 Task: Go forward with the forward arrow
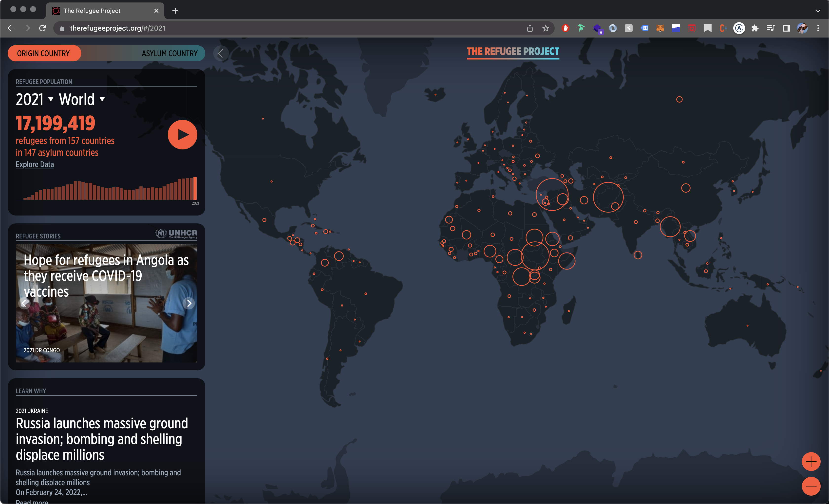[x=27, y=28]
